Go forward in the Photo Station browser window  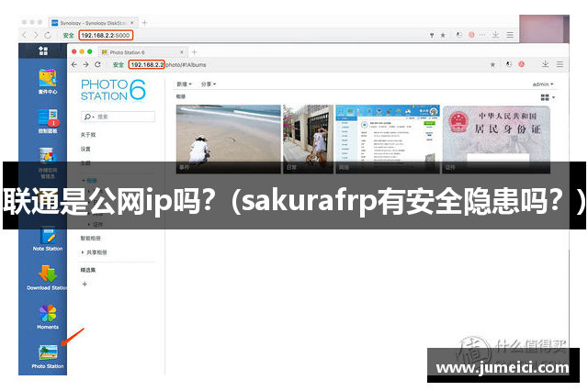tap(85, 64)
